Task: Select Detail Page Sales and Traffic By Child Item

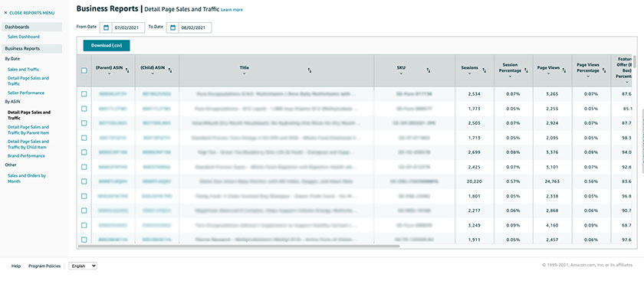Action: coord(28,144)
